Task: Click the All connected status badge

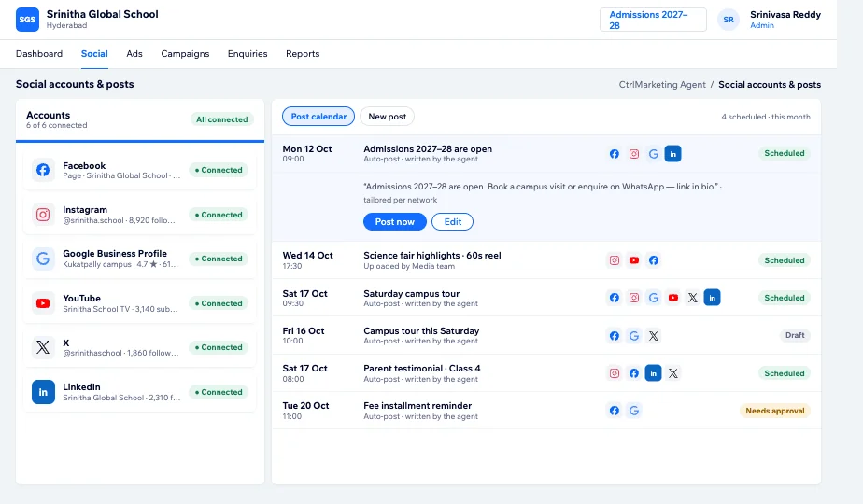Action: click(x=221, y=119)
